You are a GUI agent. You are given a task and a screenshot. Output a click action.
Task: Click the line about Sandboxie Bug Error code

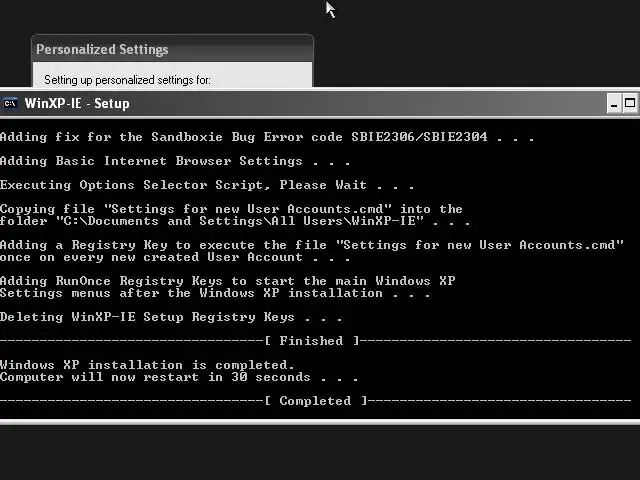pyautogui.click(x=267, y=137)
